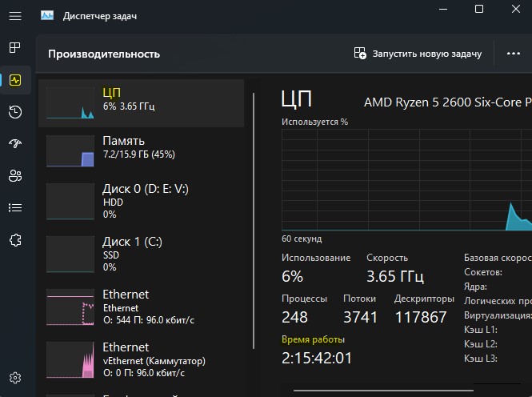This screenshot has width=532, height=397.
Task: Click the Виртуализация label
Action: pyautogui.click(x=498, y=315)
